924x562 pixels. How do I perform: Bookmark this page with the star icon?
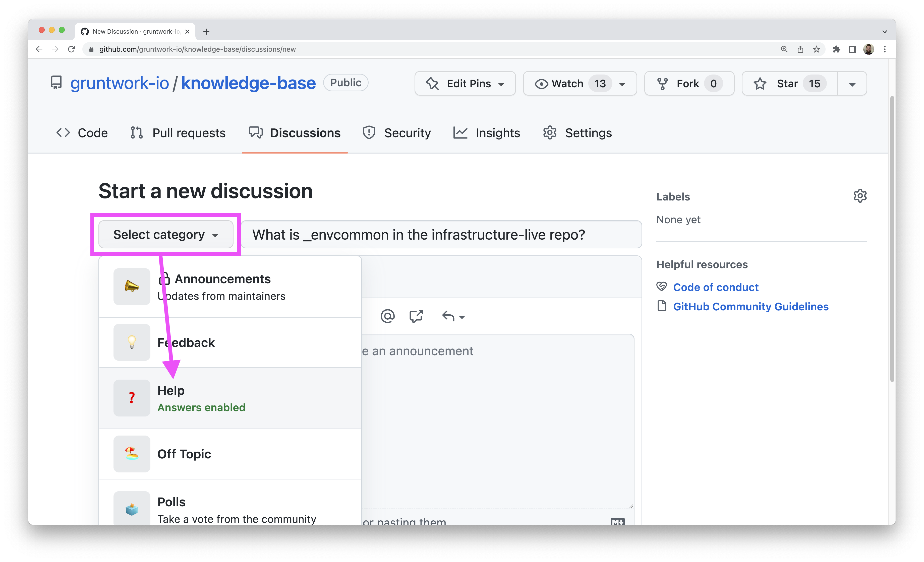pyautogui.click(x=816, y=49)
